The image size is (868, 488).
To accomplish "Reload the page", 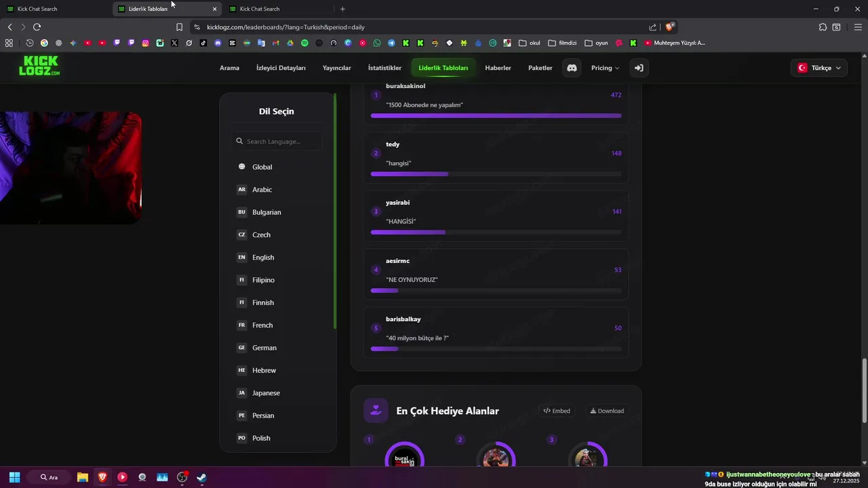I will (37, 27).
